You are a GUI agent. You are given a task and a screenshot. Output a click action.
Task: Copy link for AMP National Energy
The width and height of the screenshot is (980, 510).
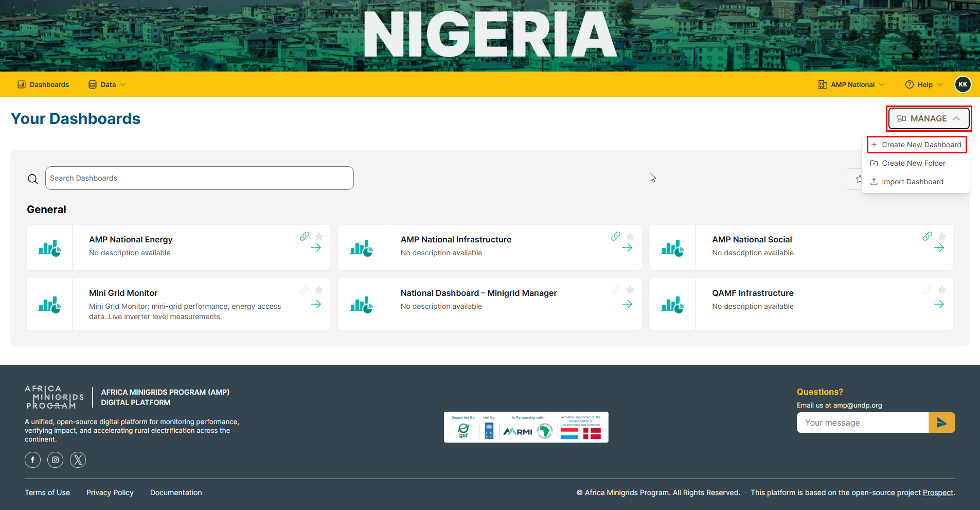(x=305, y=236)
